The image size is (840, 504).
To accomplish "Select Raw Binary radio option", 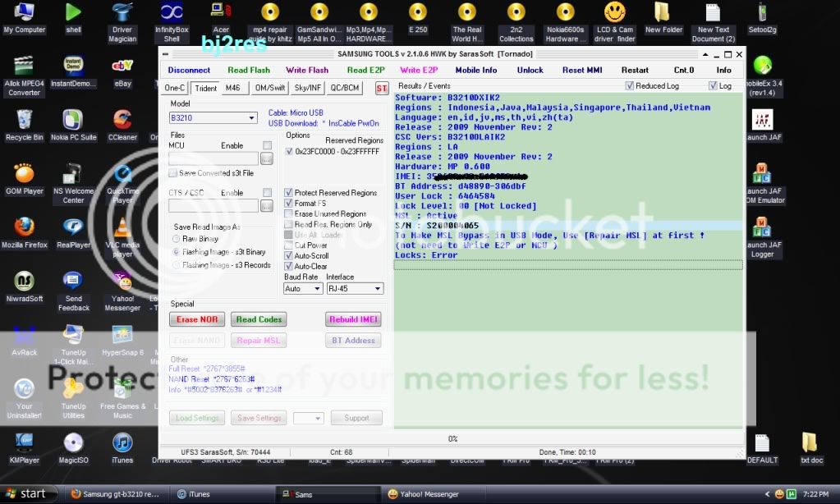I will [176, 239].
